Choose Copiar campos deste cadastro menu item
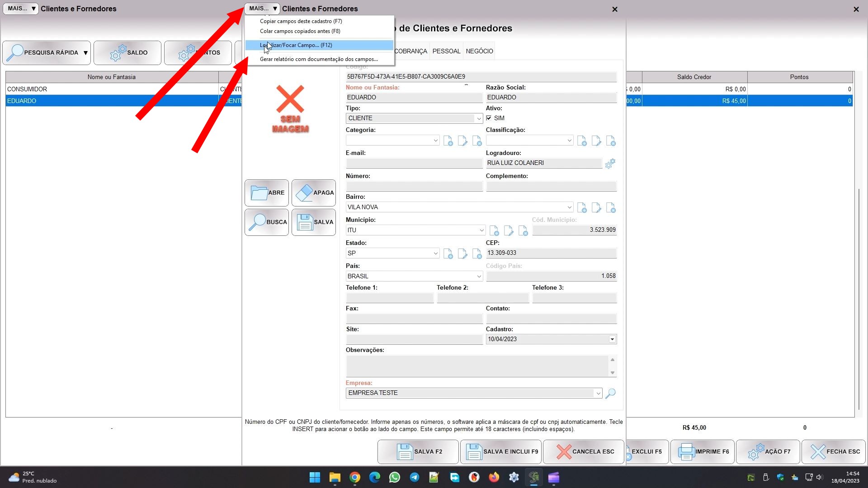868x488 pixels. click(301, 21)
